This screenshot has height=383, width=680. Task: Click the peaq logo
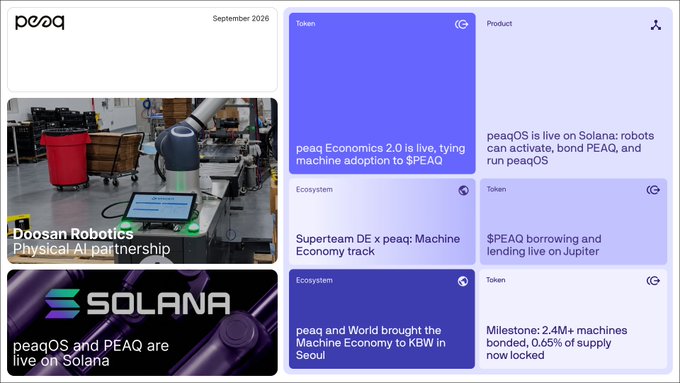pos(39,22)
